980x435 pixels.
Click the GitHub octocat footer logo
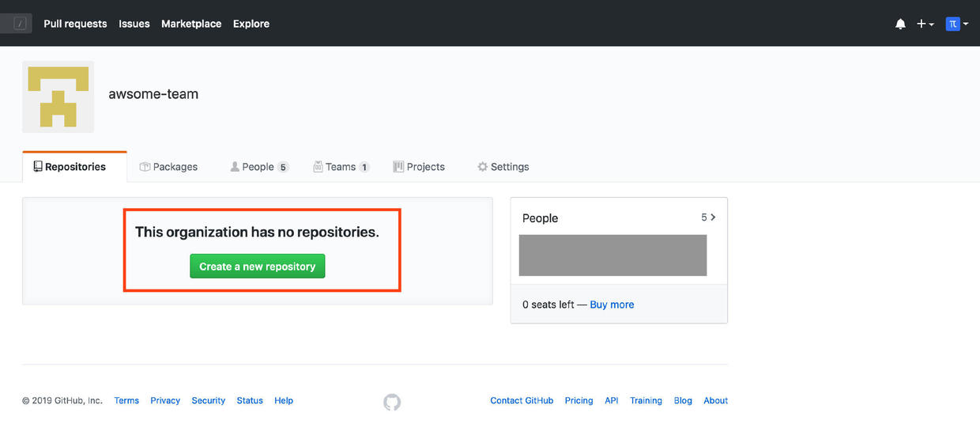392,403
